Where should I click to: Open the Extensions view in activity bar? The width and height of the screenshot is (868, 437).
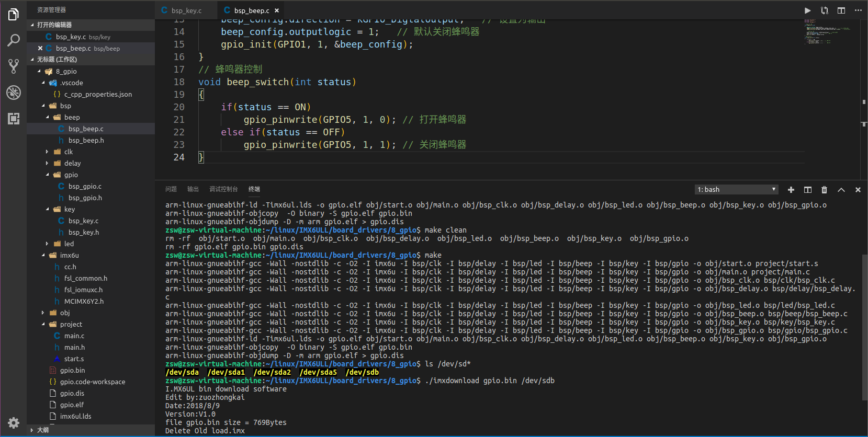14,118
